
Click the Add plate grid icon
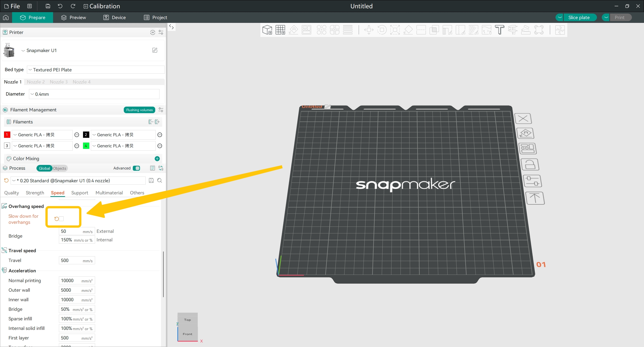(280, 30)
